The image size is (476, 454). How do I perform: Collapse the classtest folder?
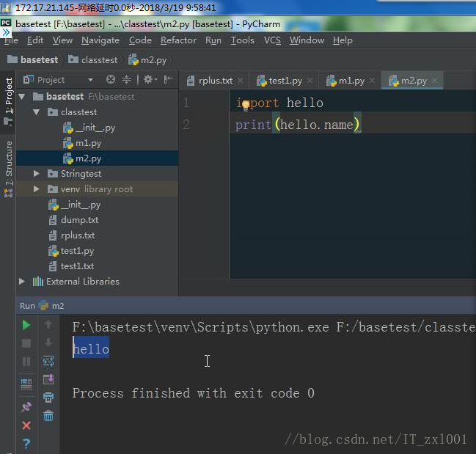point(37,112)
